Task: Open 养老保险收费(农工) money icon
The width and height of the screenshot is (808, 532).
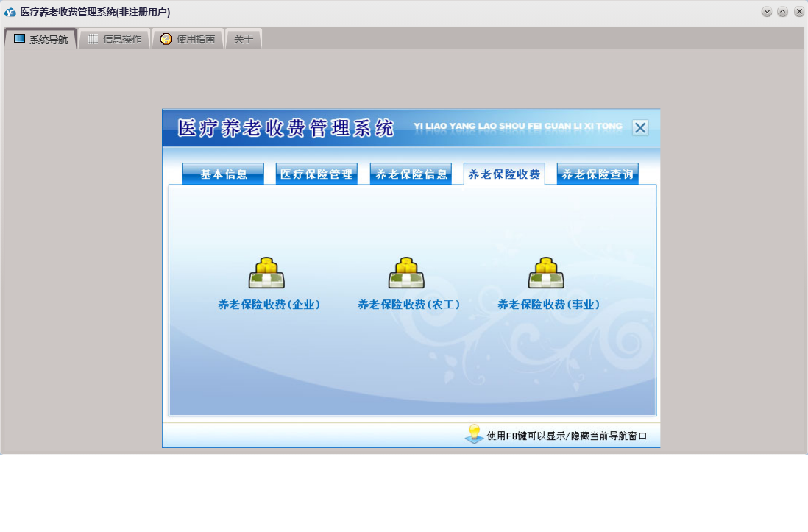Action: click(x=406, y=273)
